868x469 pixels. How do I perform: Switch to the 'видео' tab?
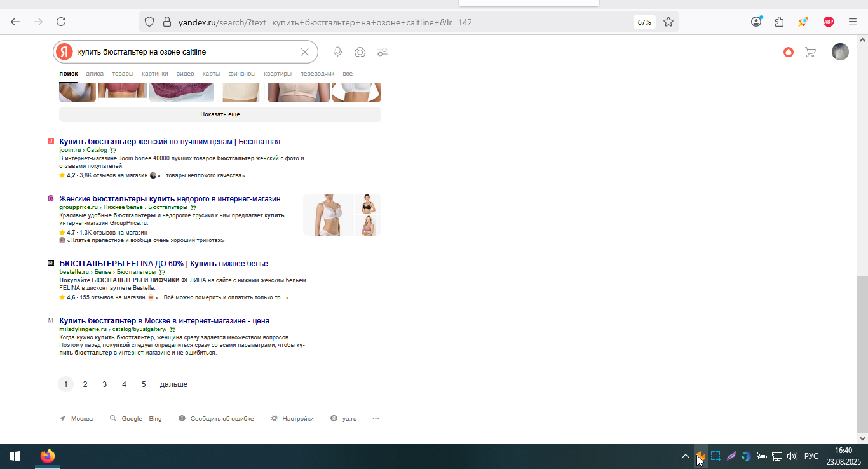pyautogui.click(x=186, y=74)
